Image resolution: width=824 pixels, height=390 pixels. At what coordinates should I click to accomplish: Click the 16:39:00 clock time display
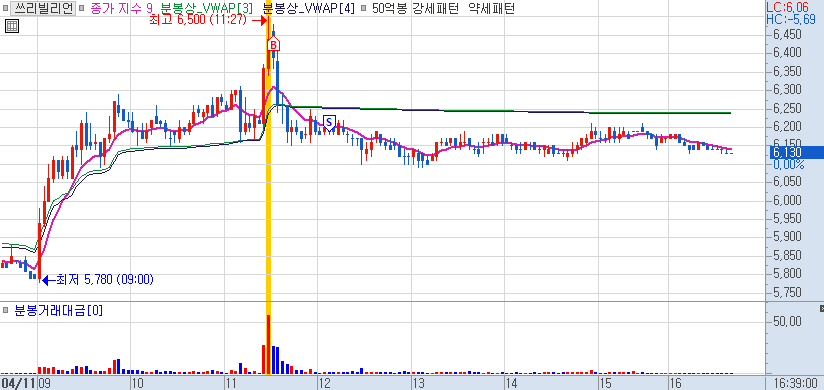pyautogui.click(x=795, y=383)
